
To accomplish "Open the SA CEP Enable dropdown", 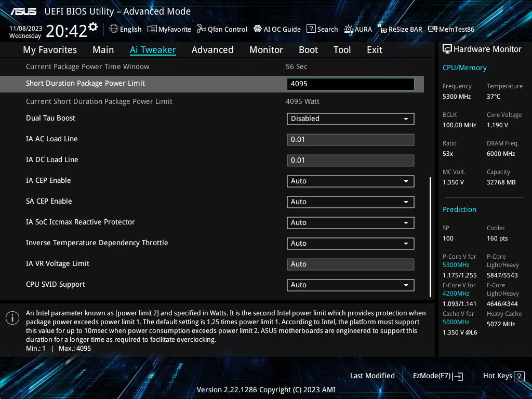I will [x=351, y=202].
